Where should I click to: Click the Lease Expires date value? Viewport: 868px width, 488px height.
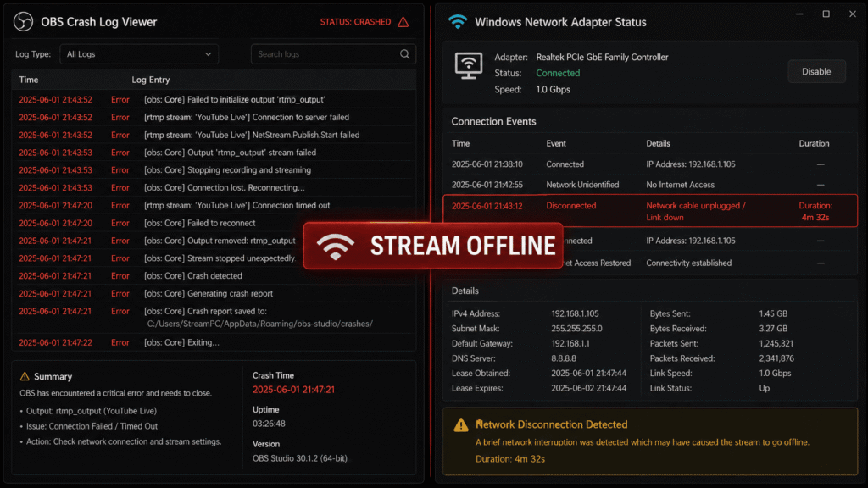[588, 388]
